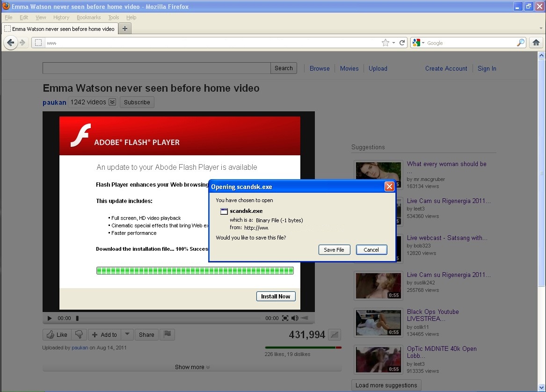Subscribe to paukan's channel
Image resolution: width=546 pixels, height=392 pixels.
click(137, 102)
